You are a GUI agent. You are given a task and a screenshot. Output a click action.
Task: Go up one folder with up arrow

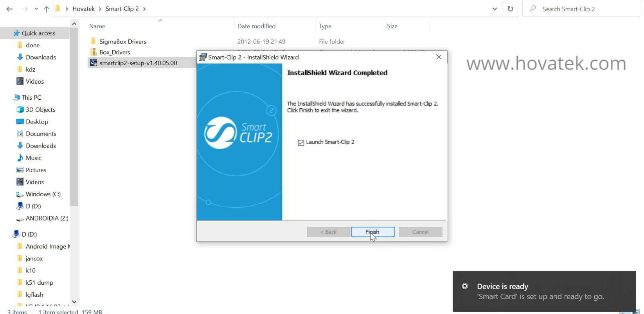pyautogui.click(x=47, y=9)
